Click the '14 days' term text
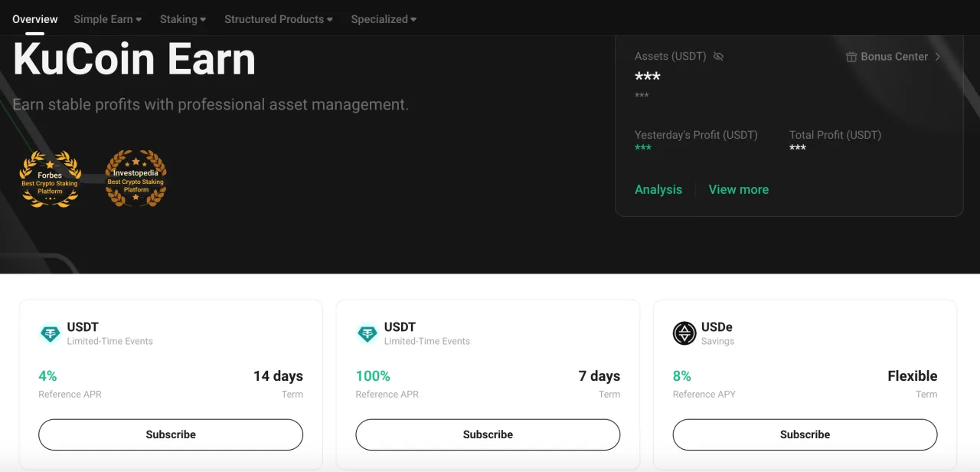Image resolution: width=980 pixels, height=472 pixels. [x=278, y=376]
